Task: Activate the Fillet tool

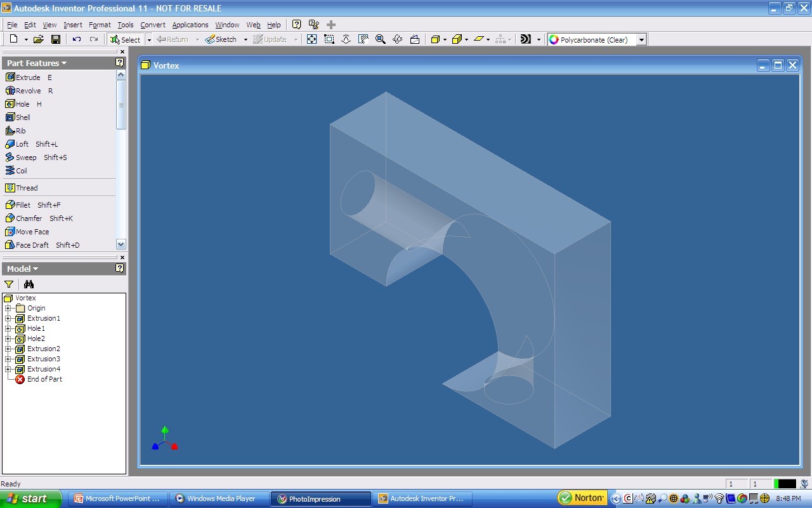Action: pyautogui.click(x=23, y=205)
